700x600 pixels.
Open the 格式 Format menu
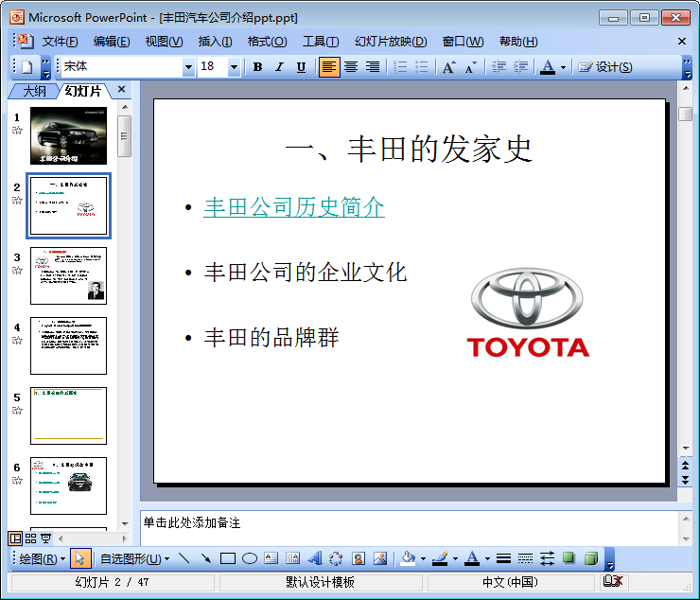[x=267, y=42]
